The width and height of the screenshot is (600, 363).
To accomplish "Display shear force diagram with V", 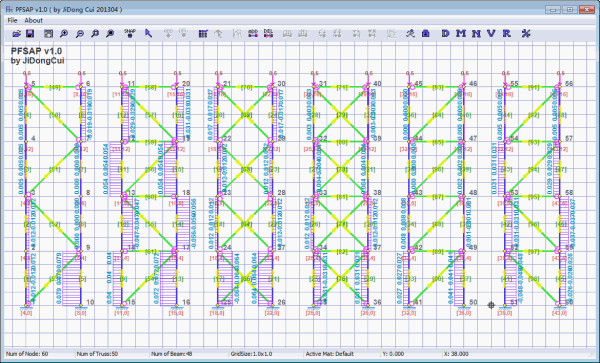I will 491,34.
